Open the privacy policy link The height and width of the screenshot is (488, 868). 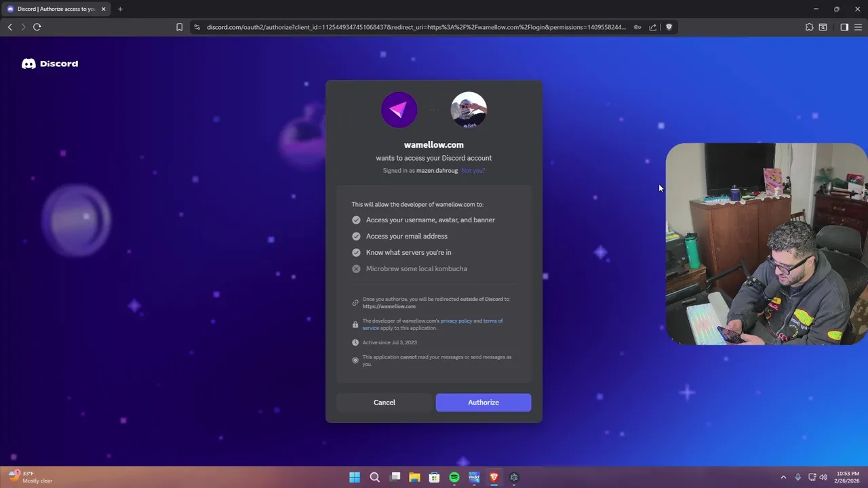click(456, 321)
